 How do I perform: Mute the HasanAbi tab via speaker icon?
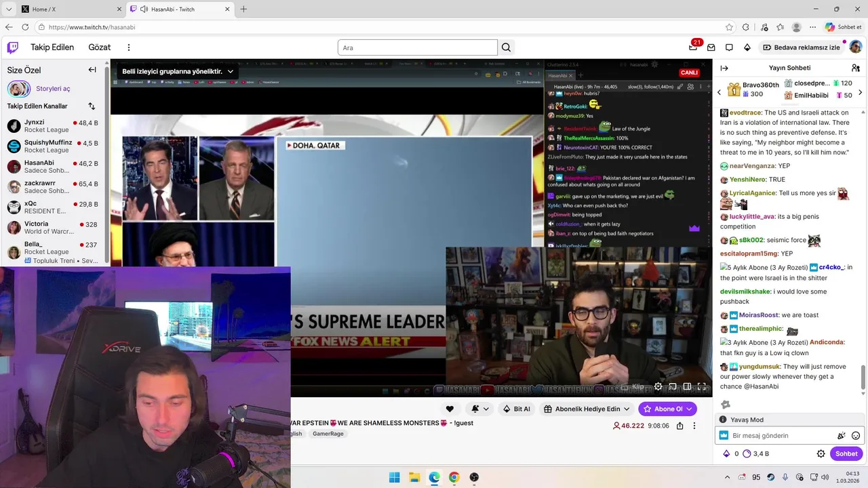tap(144, 9)
